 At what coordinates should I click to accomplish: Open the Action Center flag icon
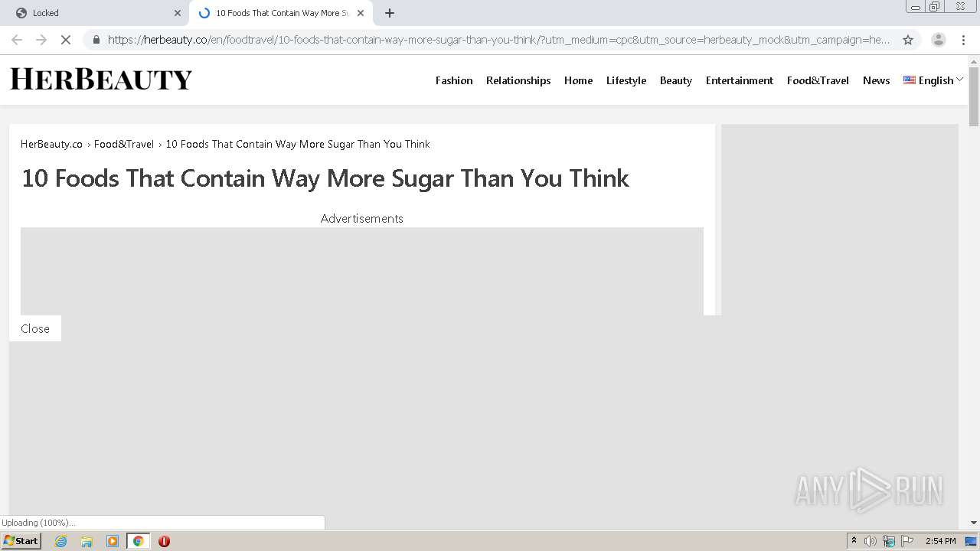coord(907,541)
